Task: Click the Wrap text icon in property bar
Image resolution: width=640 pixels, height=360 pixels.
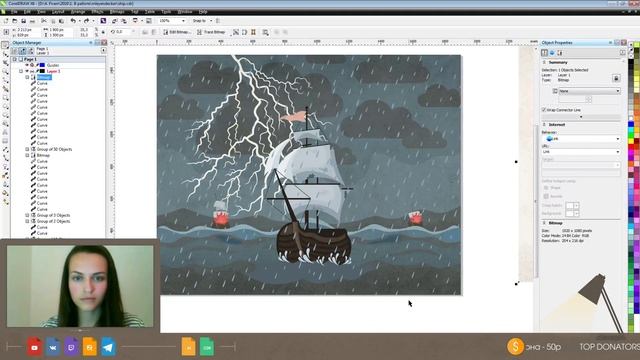Action: [265, 32]
